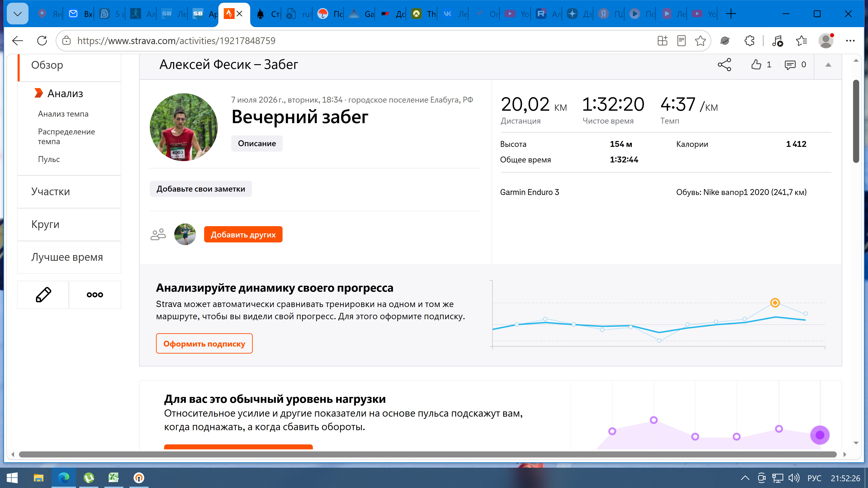This screenshot has width=868, height=488.
Task: Give kudos with the thumbs-up icon
Action: pos(756,64)
